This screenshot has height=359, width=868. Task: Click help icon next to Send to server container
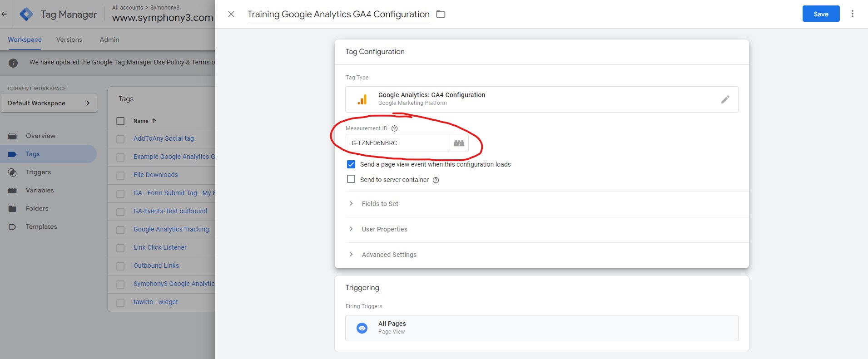436,180
